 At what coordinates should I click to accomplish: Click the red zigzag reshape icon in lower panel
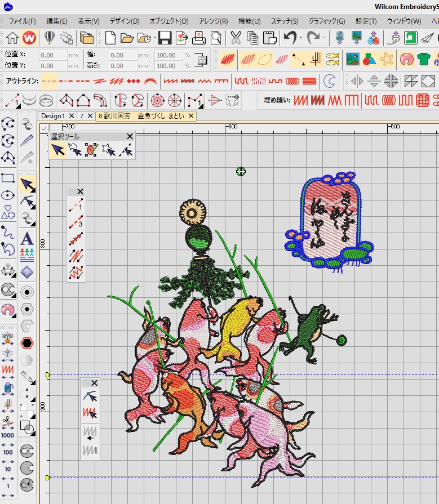tap(90, 413)
